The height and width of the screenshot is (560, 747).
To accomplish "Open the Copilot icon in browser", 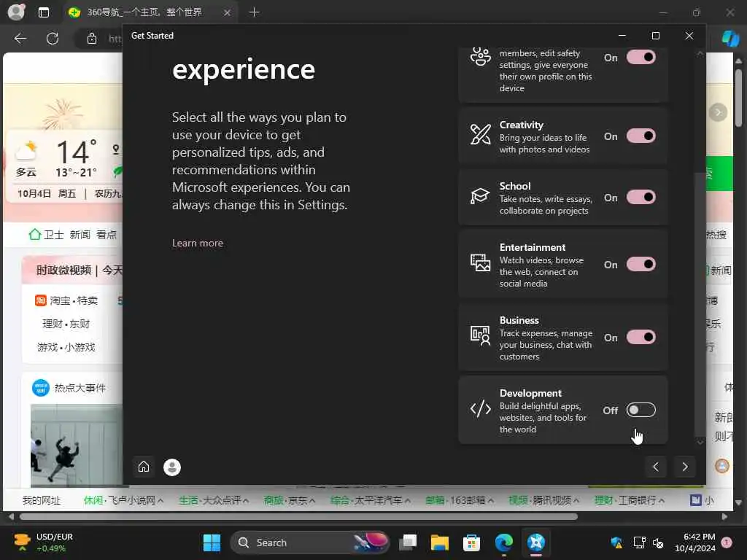I will point(729,38).
